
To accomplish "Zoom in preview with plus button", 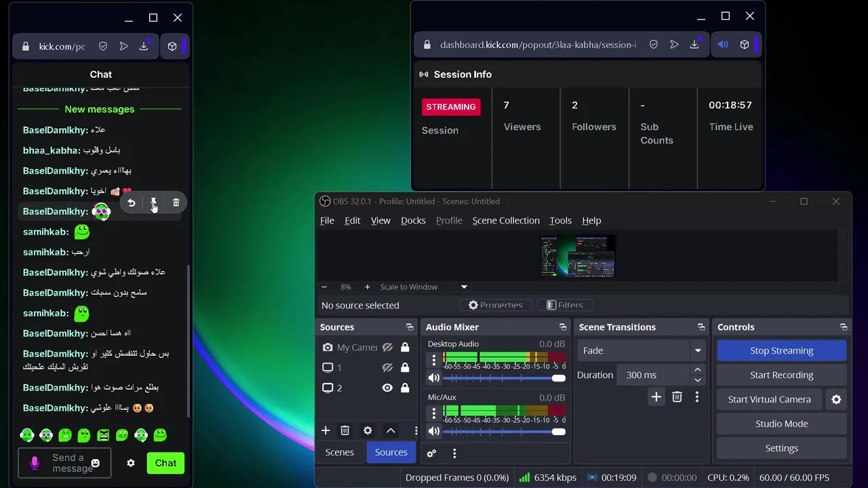I will 367,287.
